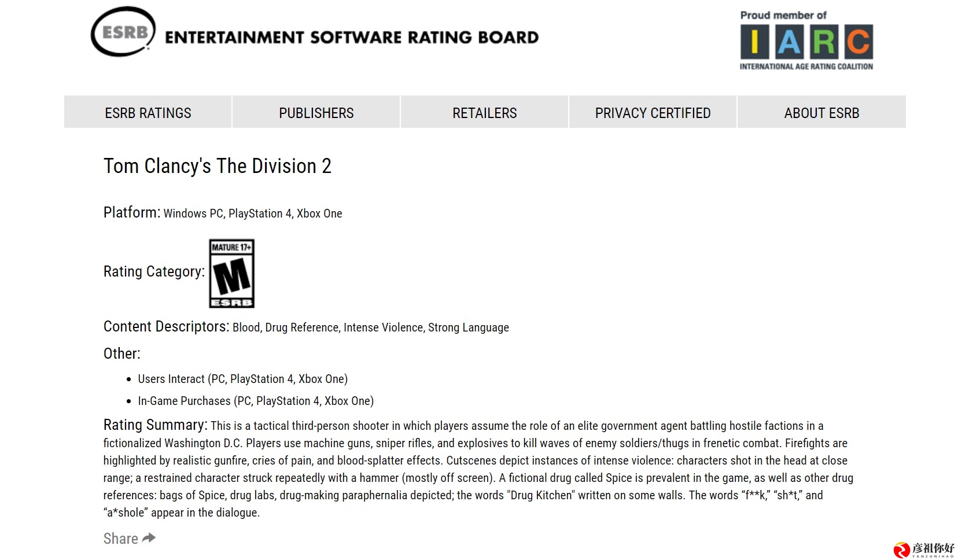Select the About ESRB menu item
958x560 pixels.
[x=821, y=112]
